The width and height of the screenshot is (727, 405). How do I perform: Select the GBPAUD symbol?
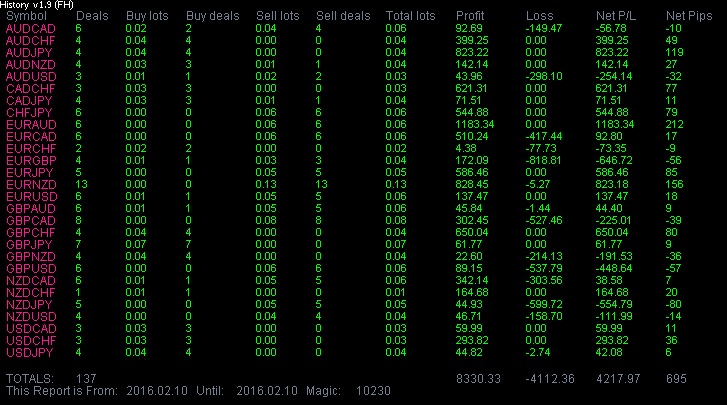[x=31, y=209]
